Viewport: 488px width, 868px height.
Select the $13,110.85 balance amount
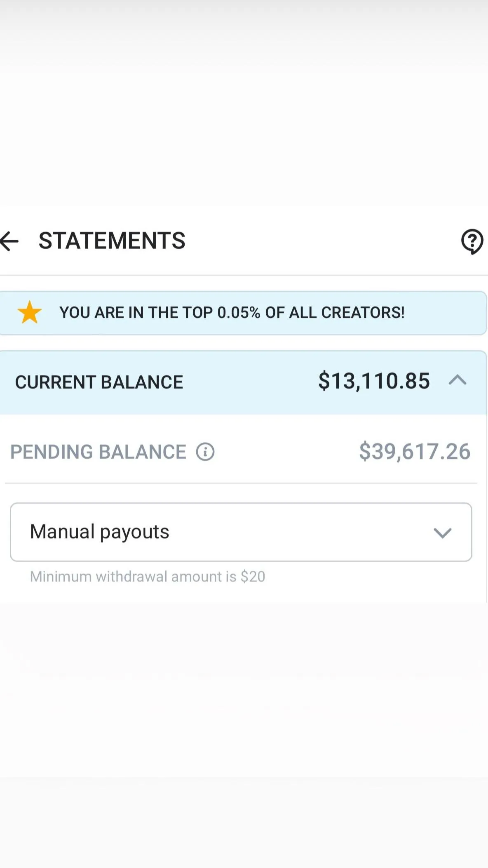[373, 381]
